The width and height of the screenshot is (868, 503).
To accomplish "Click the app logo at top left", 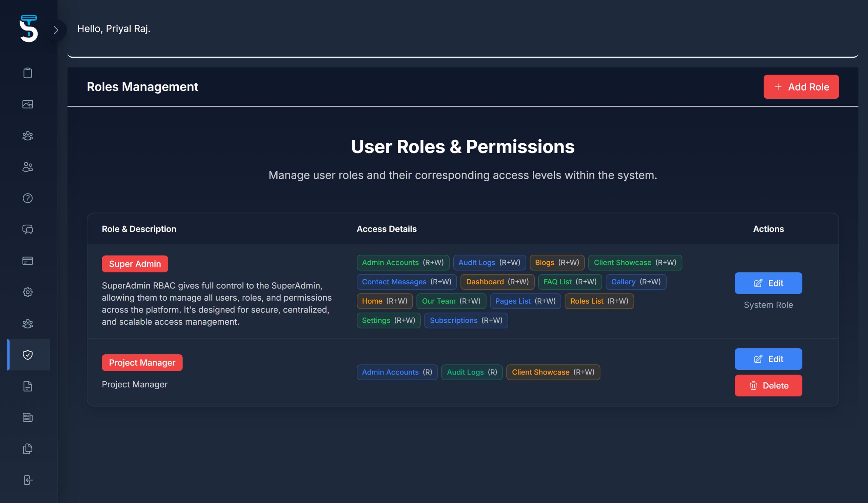I will click(x=28, y=28).
